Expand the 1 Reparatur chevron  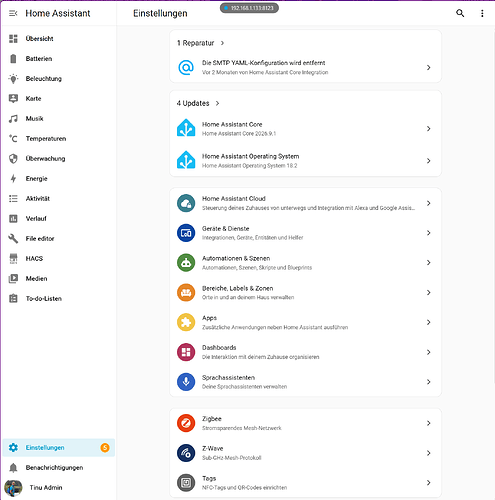click(x=222, y=43)
